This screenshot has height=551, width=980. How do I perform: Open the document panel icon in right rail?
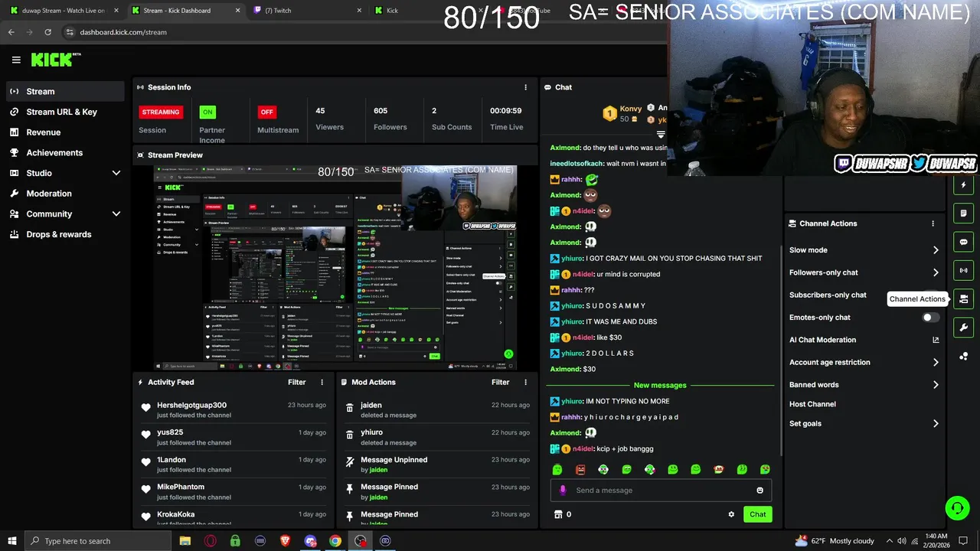point(963,214)
